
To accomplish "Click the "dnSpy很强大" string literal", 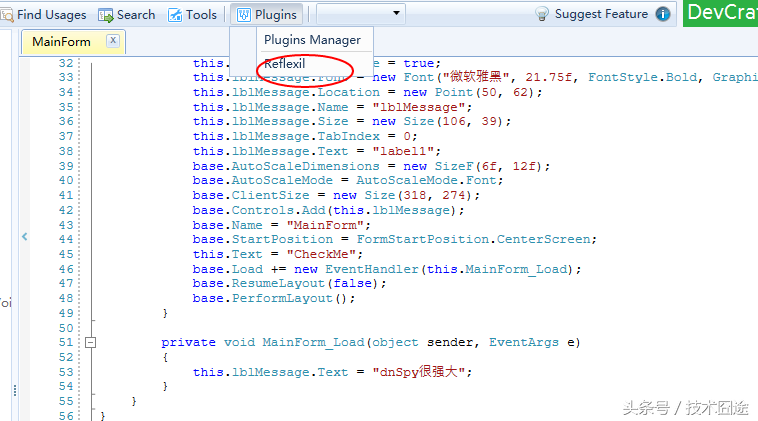I will coord(420,372).
